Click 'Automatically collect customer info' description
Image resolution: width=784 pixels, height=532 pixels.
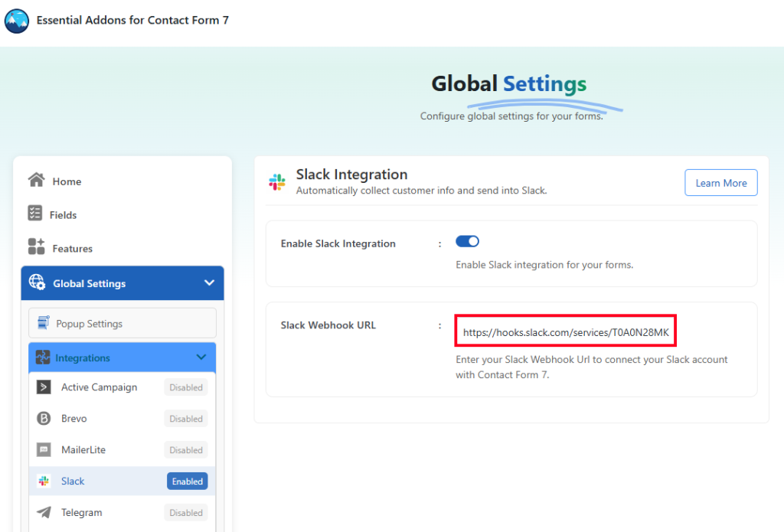pyautogui.click(x=422, y=191)
